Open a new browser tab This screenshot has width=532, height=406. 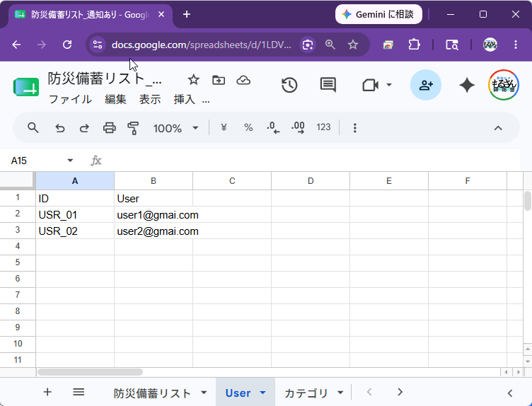(x=187, y=14)
